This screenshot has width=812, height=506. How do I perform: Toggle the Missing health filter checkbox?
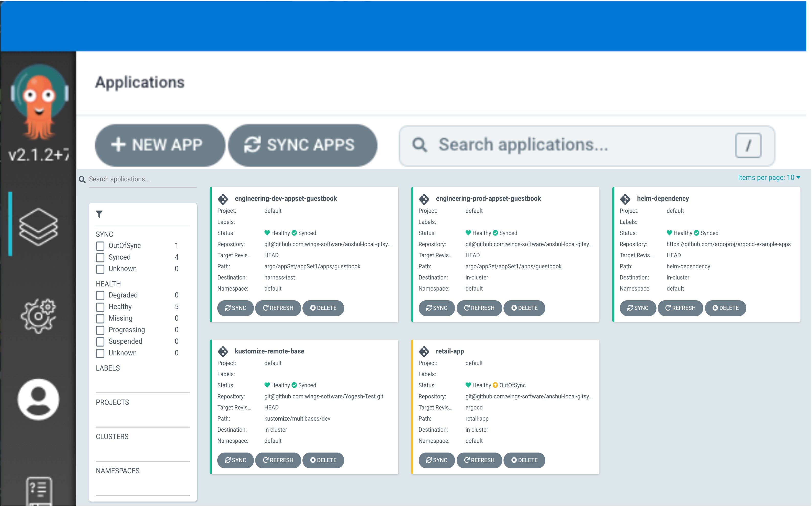[100, 318]
